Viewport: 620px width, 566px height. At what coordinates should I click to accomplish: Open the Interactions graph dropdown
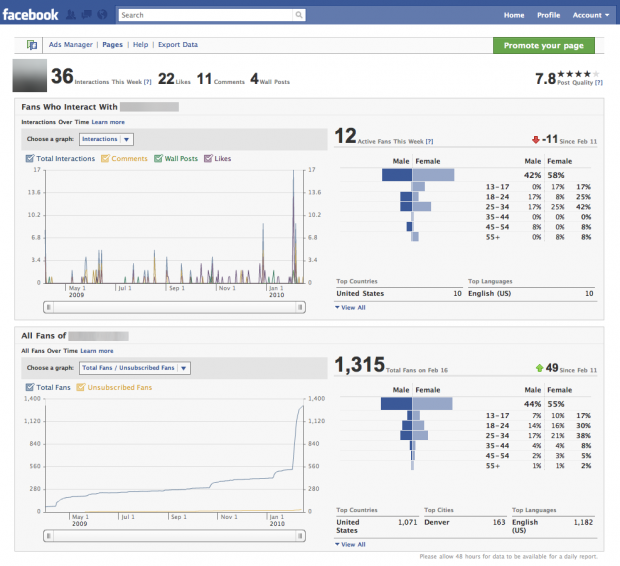106,139
